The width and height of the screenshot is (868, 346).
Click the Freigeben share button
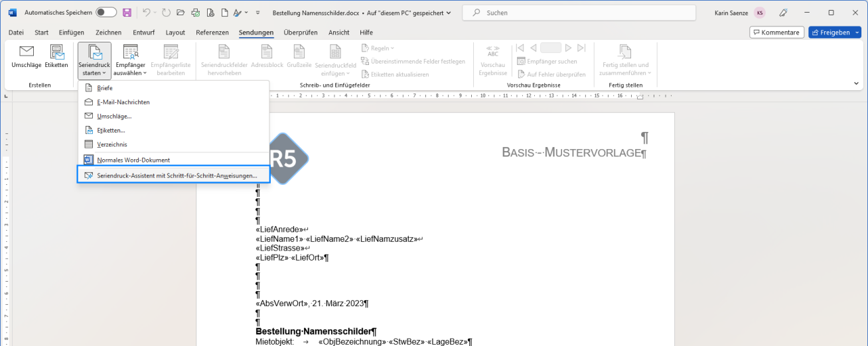(x=830, y=32)
